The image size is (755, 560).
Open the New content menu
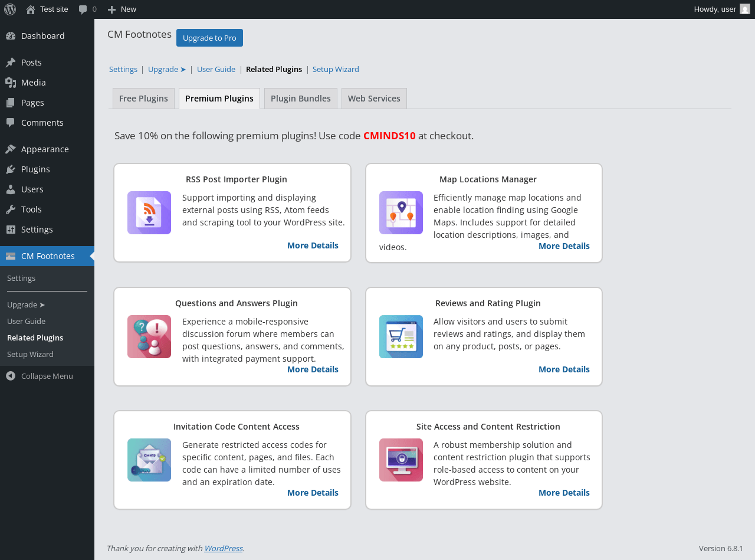pos(122,9)
